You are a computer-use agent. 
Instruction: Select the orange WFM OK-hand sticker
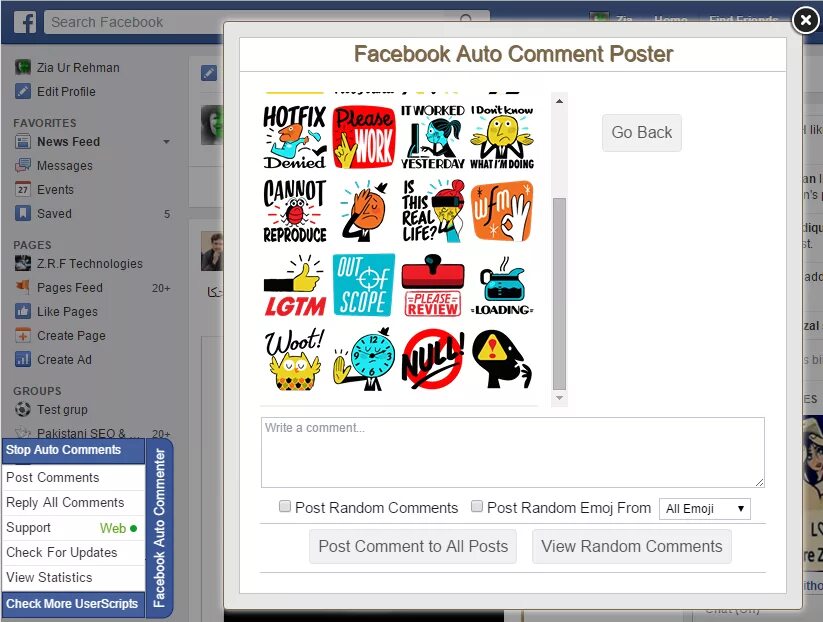point(502,211)
